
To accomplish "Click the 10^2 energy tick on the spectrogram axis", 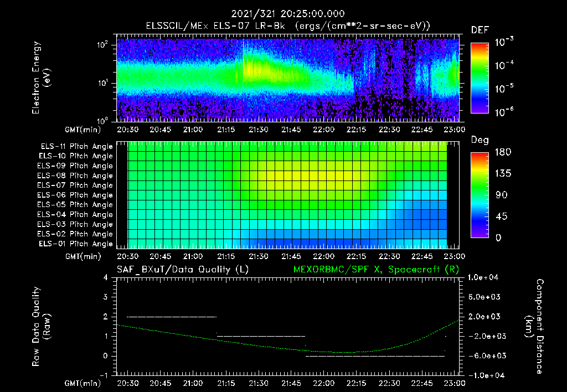I will click(102, 45).
